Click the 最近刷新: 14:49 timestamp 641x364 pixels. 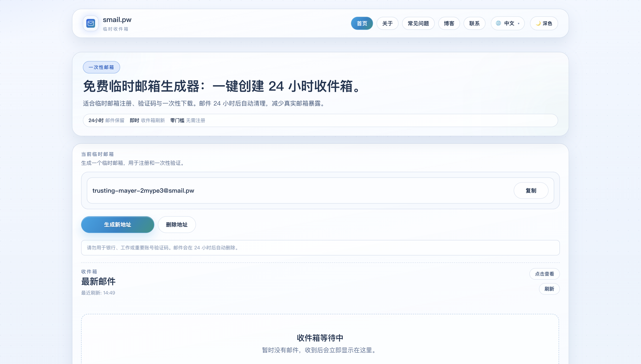tap(98, 293)
